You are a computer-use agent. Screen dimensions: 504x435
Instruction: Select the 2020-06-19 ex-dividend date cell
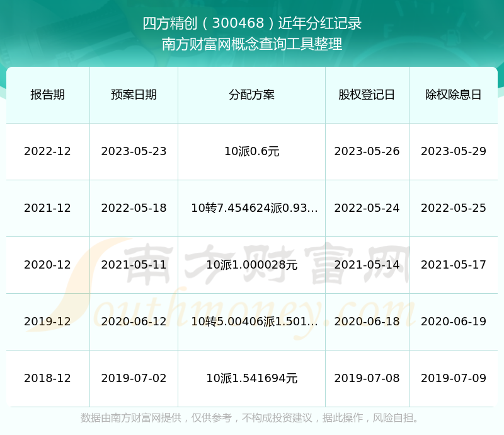coord(453,322)
